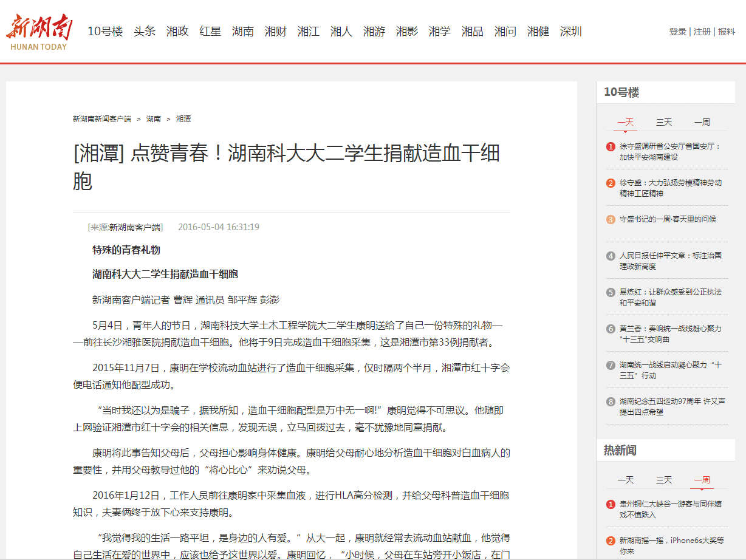Click the 报料 link in header
The width and height of the screenshot is (746, 560).
[727, 32]
